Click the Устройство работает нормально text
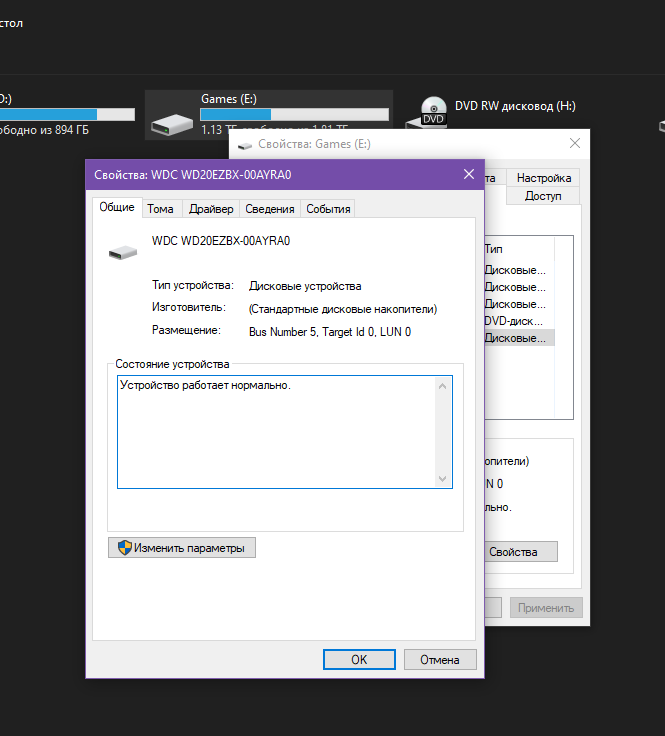The image size is (665, 736). [x=205, y=385]
